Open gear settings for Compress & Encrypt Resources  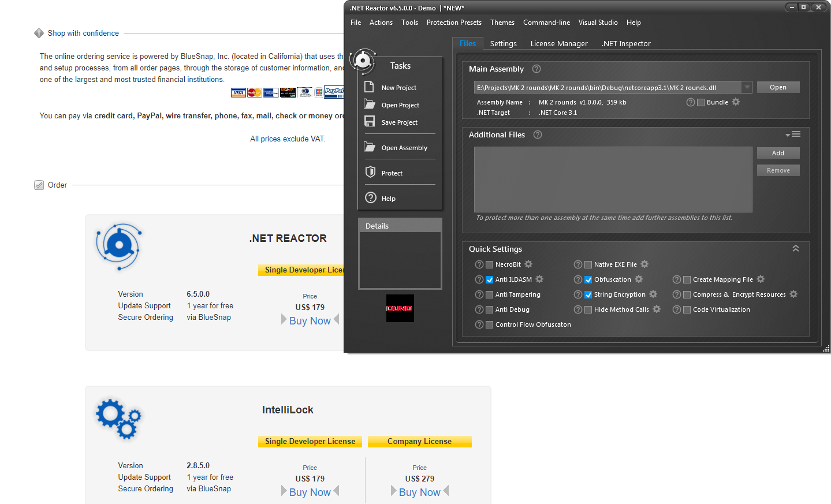793,294
